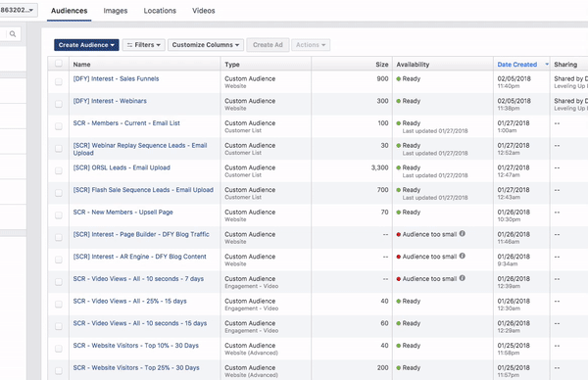
Task: Check the box for Interest - Sales Funnels
Action: point(59,81)
